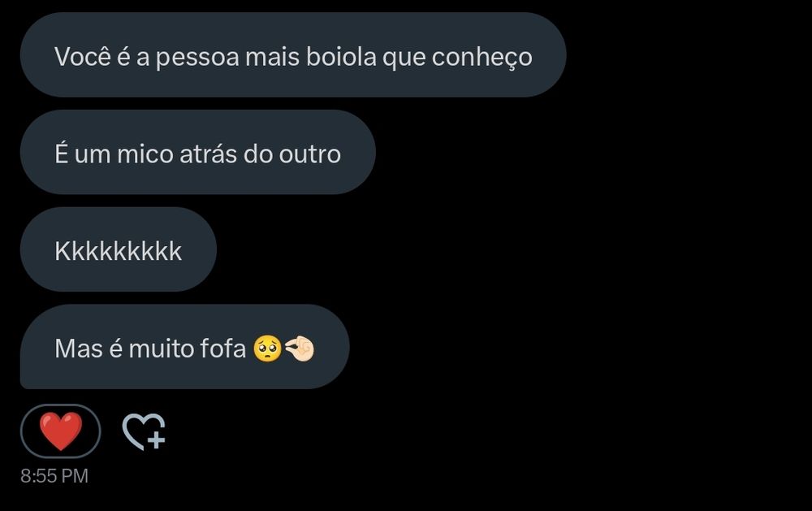812x511 pixels.
Task: Click the pinching hand emoji
Action: pos(300,349)
